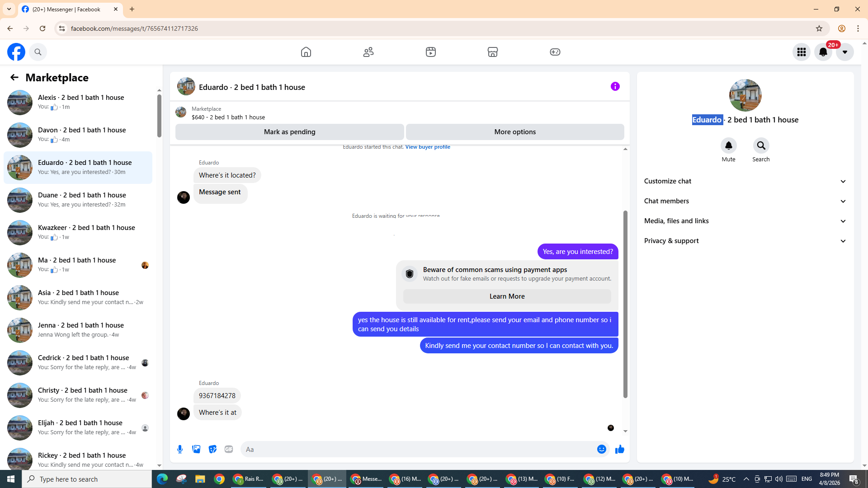The width and height of the screenshot is (868, 488).
Task: Open the View buyer profile link
Action: tap(427, 147)
